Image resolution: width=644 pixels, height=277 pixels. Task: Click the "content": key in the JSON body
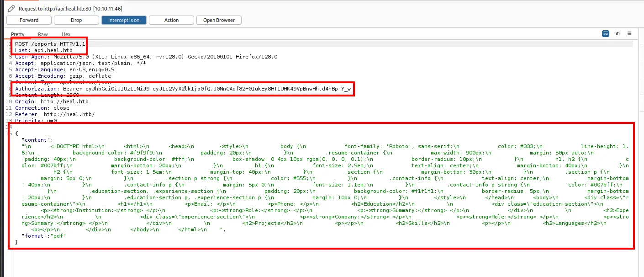pyautogui.click(x=37, y=139)
